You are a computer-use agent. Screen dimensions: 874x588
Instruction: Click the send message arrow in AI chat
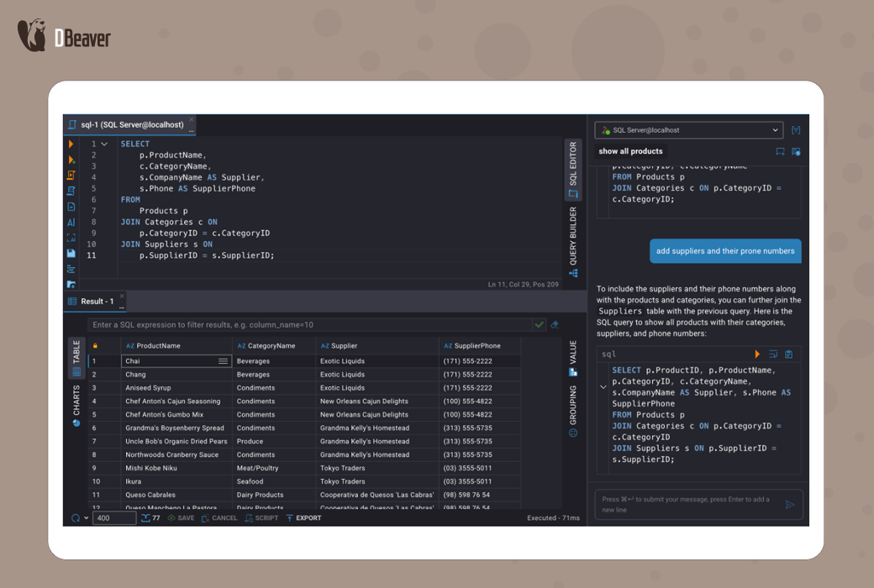pyautogui.click(x=789, y=505)
